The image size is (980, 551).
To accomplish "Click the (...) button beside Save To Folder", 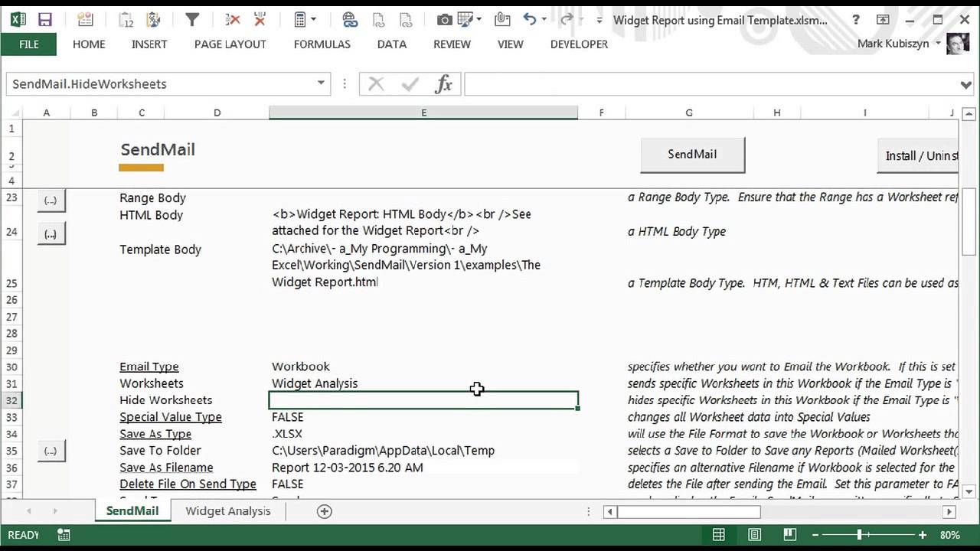I will (x=51, y=451).
